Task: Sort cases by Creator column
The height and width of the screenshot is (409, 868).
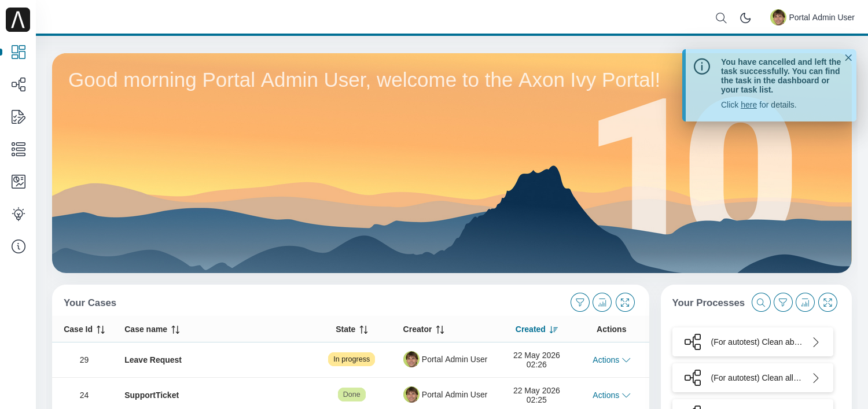Action: point(440,329)
